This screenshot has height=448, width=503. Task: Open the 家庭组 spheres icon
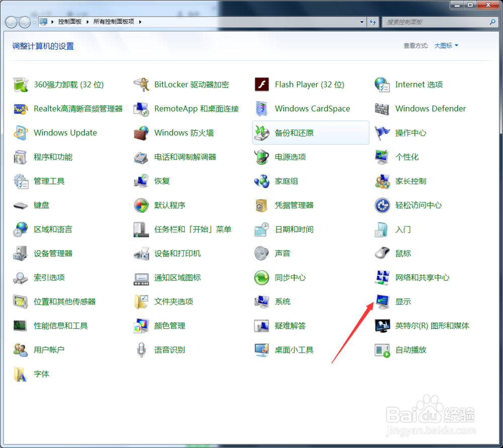[x=262, y=181]
